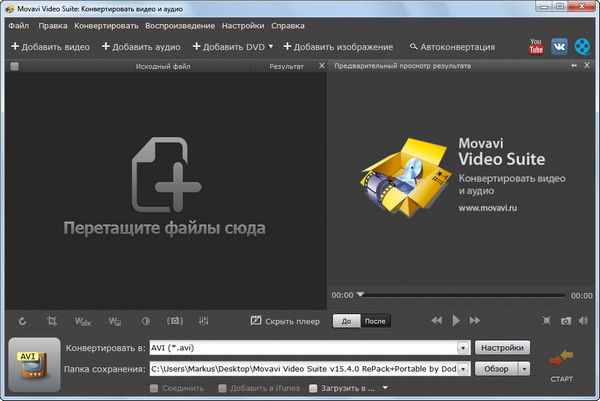Open the Файл menu

coord(18,26)
